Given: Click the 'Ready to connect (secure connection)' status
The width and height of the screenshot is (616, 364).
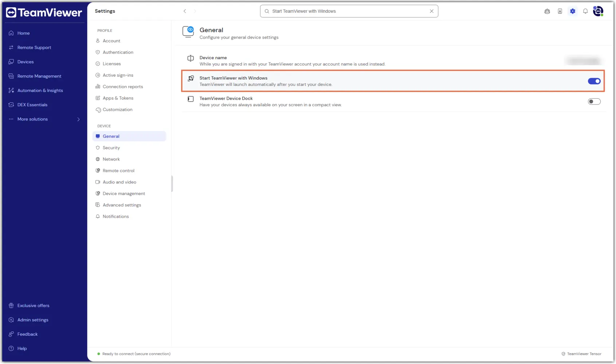Looking at the screenshot, I should point(134,354).
